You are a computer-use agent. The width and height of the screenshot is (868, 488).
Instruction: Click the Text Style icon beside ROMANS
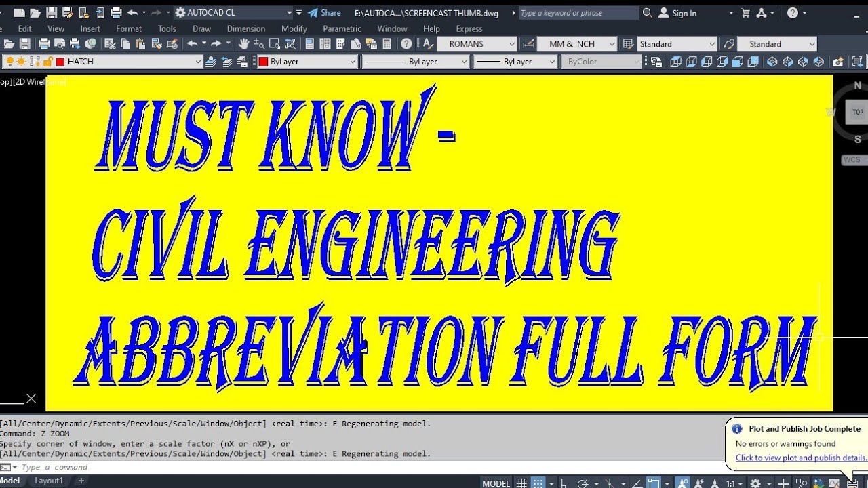point(428,43)
